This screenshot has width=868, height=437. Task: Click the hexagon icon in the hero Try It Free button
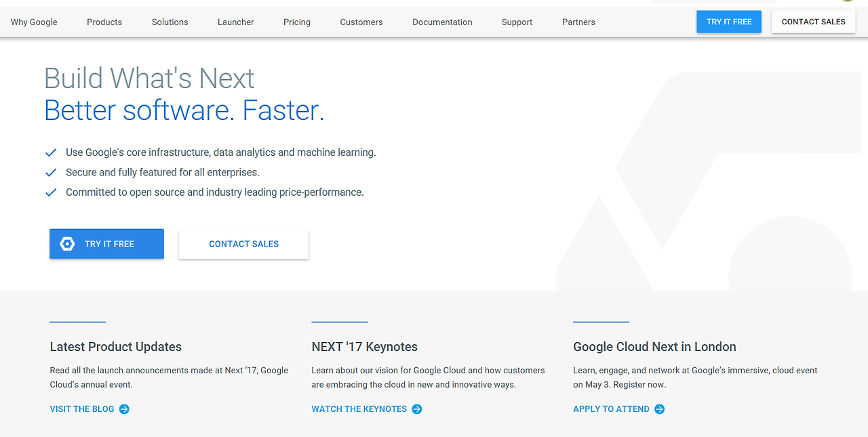coord(67,244)
